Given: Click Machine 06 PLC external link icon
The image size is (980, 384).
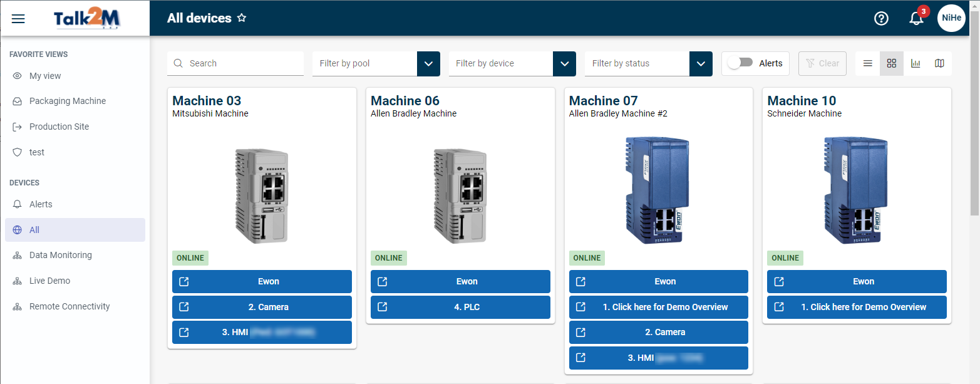Looking at the screenshot, I should (383, 307).
